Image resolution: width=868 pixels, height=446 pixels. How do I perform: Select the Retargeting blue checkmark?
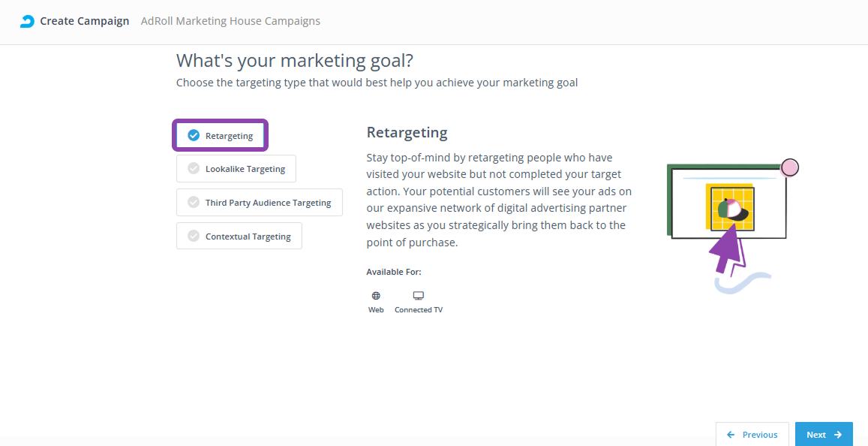(x=194, y=135)
